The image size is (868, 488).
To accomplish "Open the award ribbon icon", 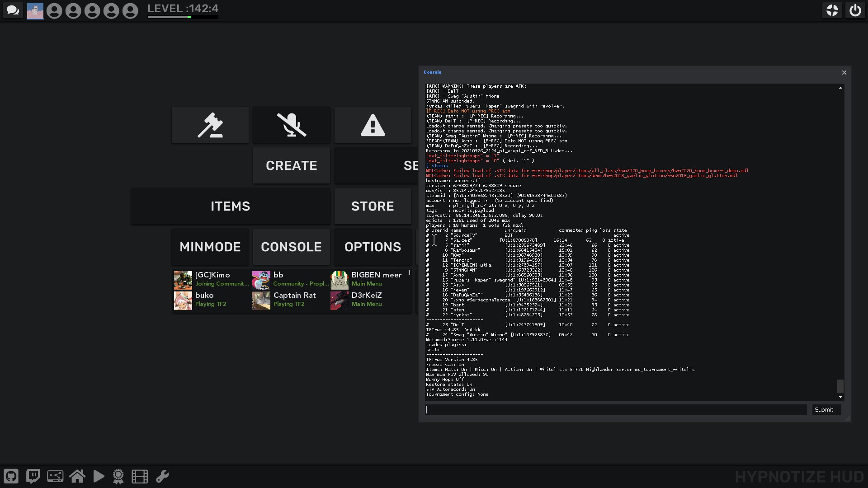I will [118, 476].
